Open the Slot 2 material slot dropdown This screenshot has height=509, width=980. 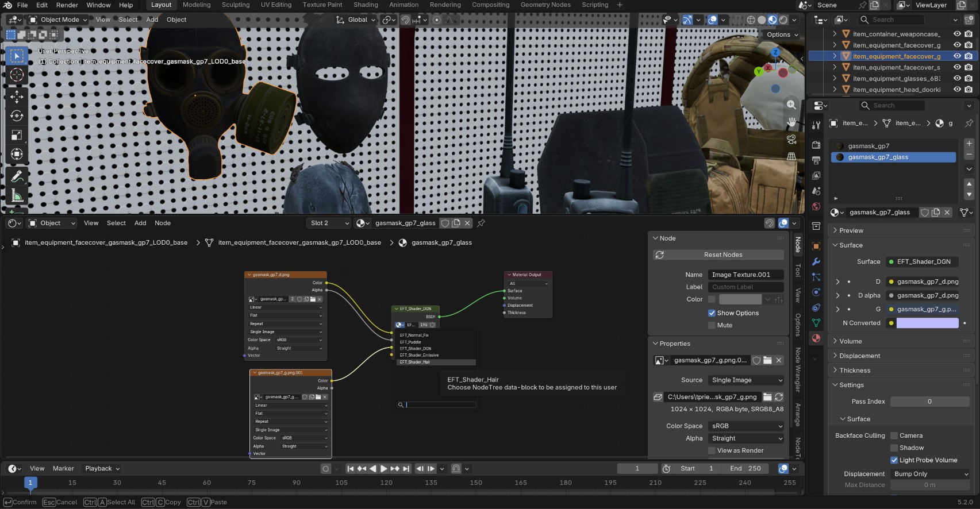click(329, 223)
